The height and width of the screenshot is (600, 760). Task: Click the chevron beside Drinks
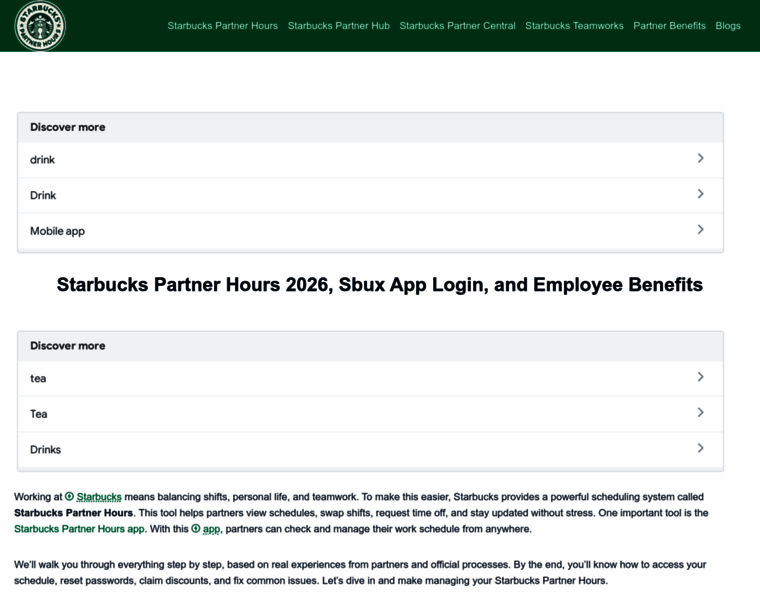pos(700,448)
